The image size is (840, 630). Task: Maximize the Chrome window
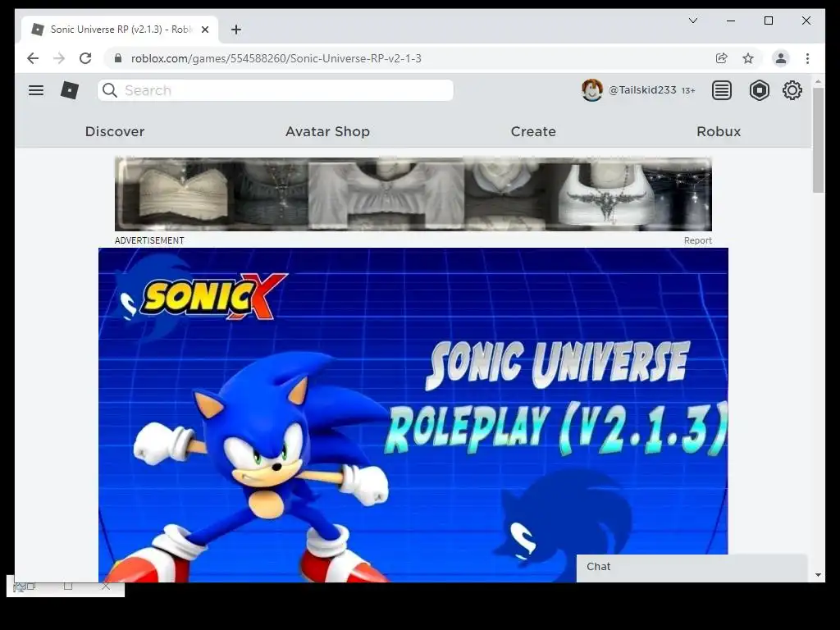[x=768, y=21]
